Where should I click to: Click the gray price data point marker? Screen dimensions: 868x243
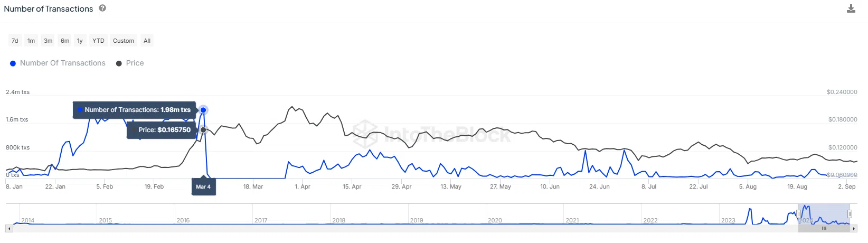[x=203, y=129]
